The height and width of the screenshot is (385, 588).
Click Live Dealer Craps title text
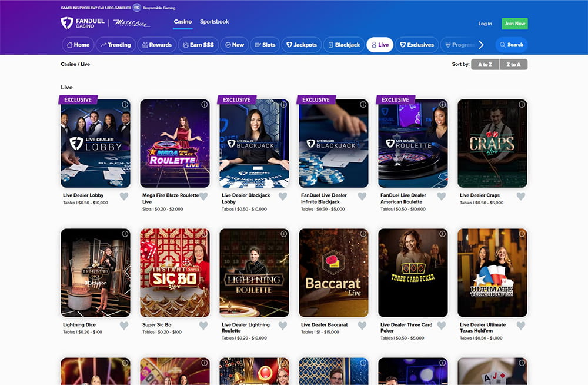click(480, 195)
